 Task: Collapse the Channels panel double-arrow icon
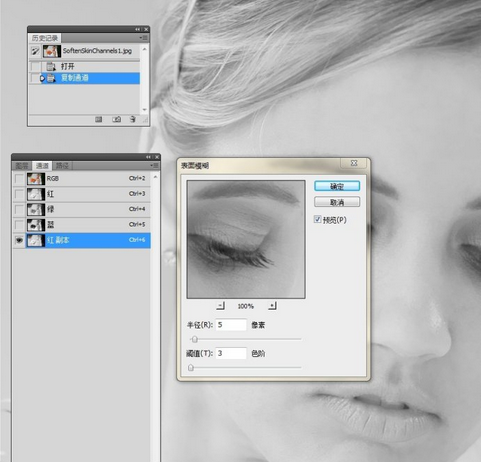coord(148,157)
